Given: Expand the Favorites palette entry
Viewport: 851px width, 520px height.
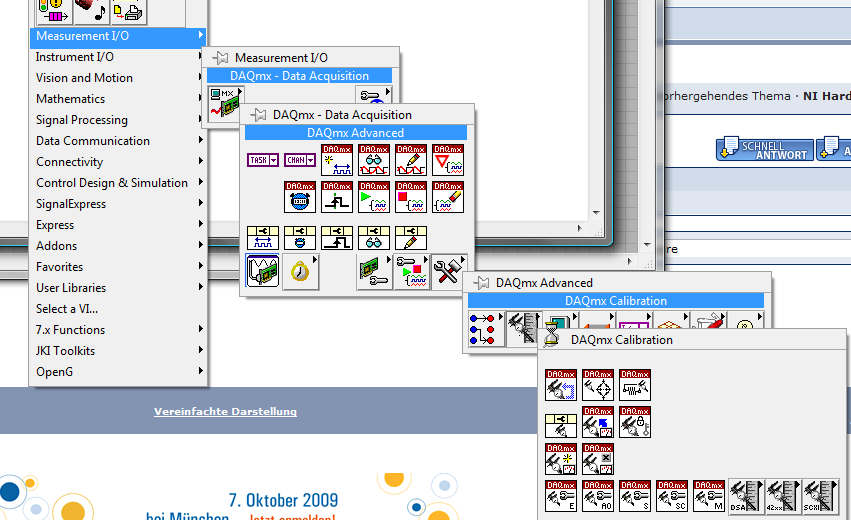Looking at the screenshot, I should pos(118,267).
